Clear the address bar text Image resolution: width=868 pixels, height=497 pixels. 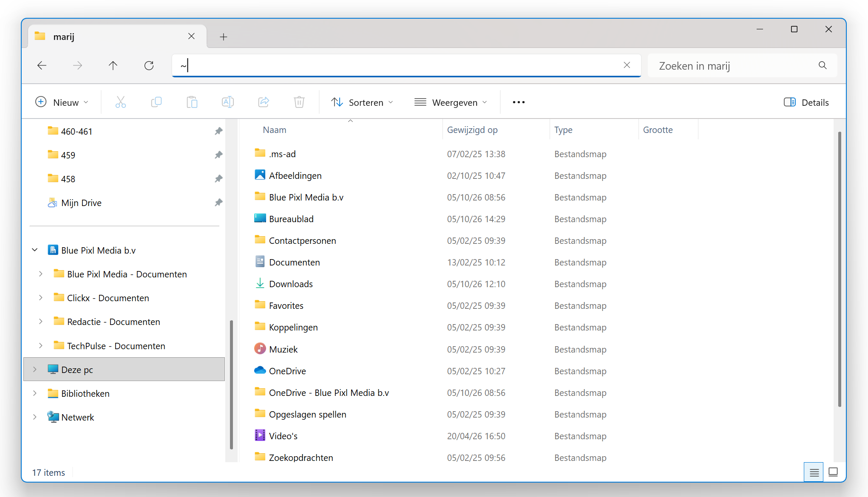pyautogui.click(x=627, y=65)
